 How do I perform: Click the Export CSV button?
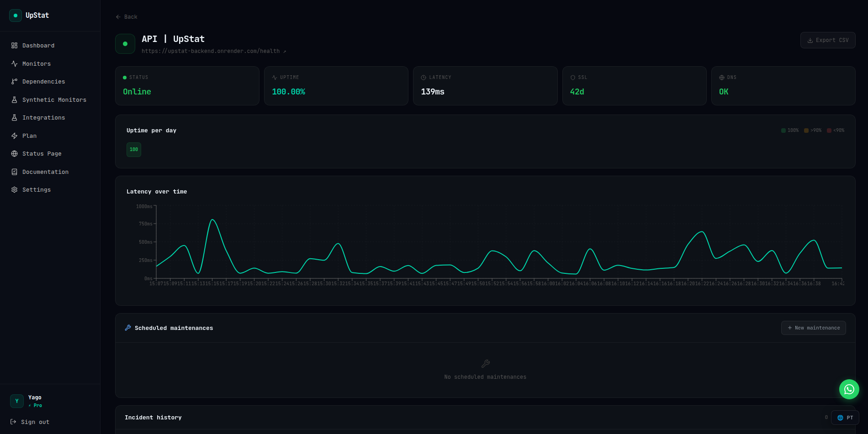(x=828, y=40)
